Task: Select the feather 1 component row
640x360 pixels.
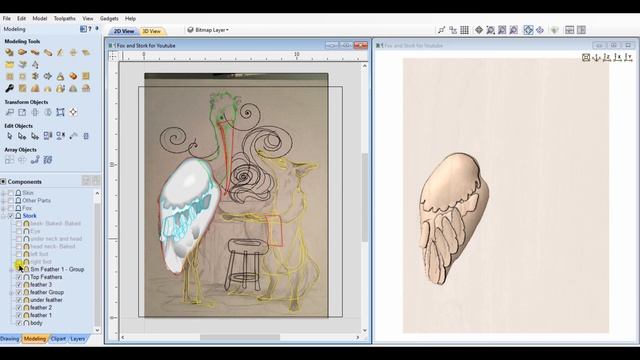Action: pos(41,315)
